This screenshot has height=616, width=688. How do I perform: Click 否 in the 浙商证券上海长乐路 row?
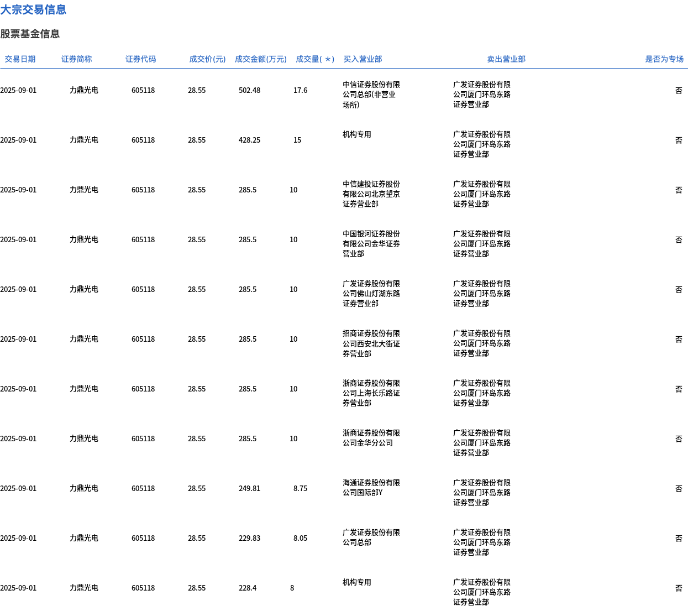pos(679,389)
